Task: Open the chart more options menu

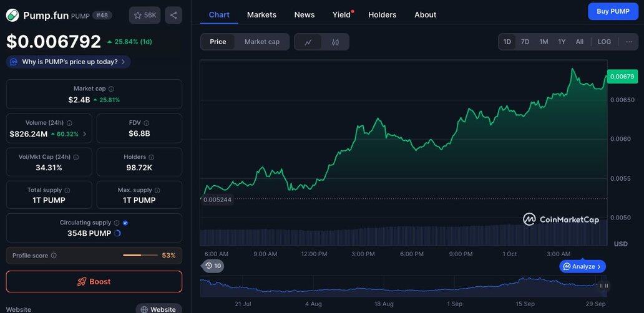Action: (629, 42)
